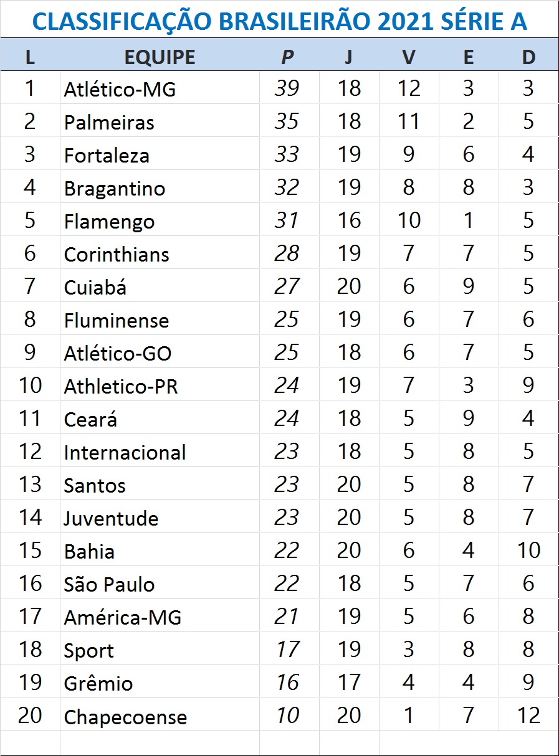Image resolution: width=559 pixels, height=756 pixels.
Task: Select the Internacional team cell
Action: 125,452
